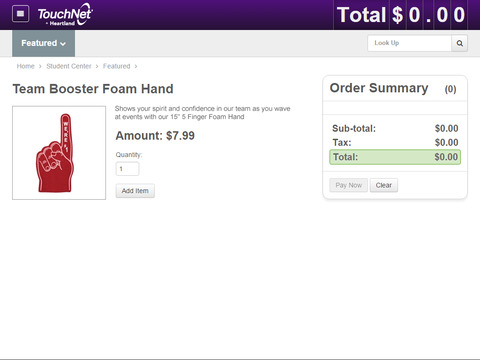
Task: Open the Featured breadcrumb link
Action: click(x=116, y=66)
